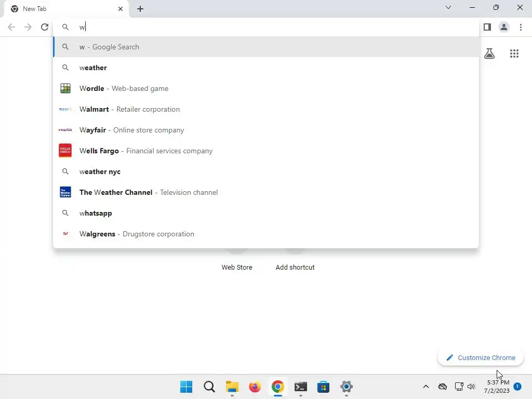
Task: Choose the "w - Google Search" suggestion
Action: [x=266, y=47]
